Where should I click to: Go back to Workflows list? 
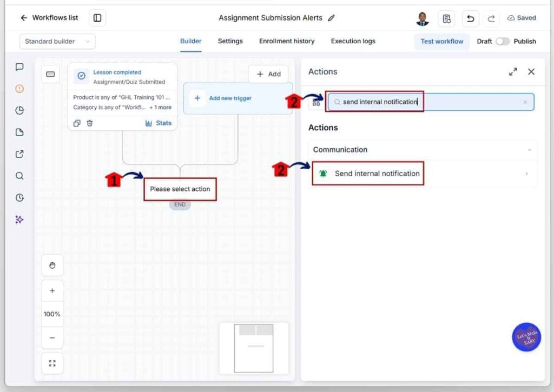click(49, 18)
